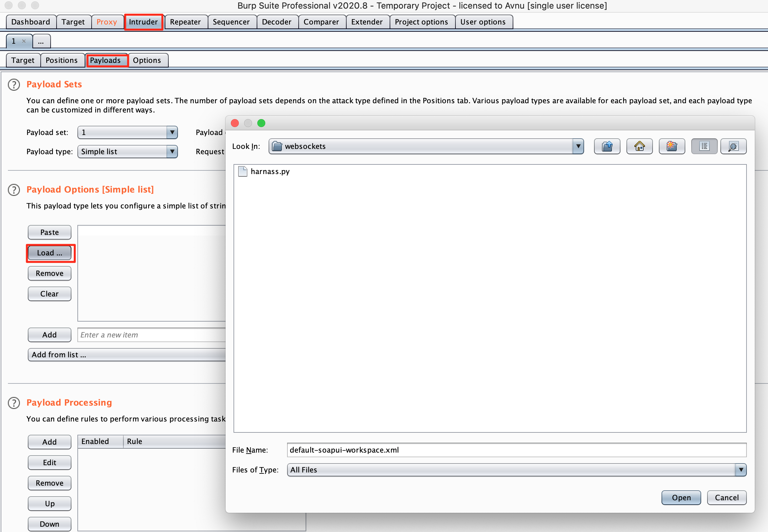Create a new folder in file dialog
This screenshot has width=768, height=532.
[x=672, y=146]
